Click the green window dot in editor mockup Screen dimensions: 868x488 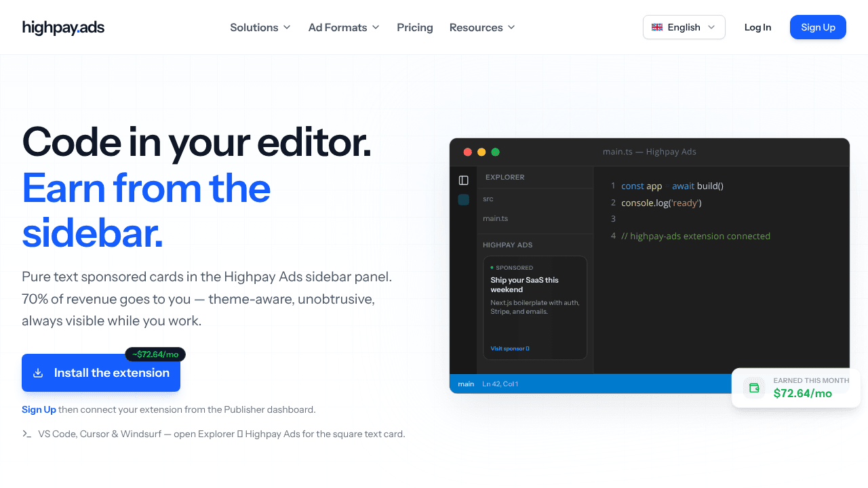[x=496, y=152]
